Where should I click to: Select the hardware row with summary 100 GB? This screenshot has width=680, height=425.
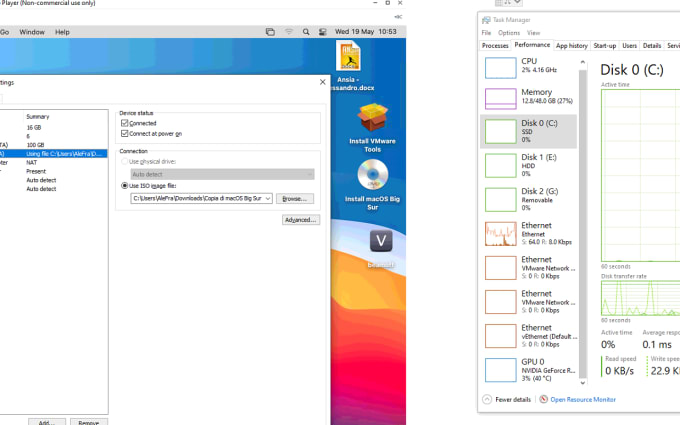point(54,145)
